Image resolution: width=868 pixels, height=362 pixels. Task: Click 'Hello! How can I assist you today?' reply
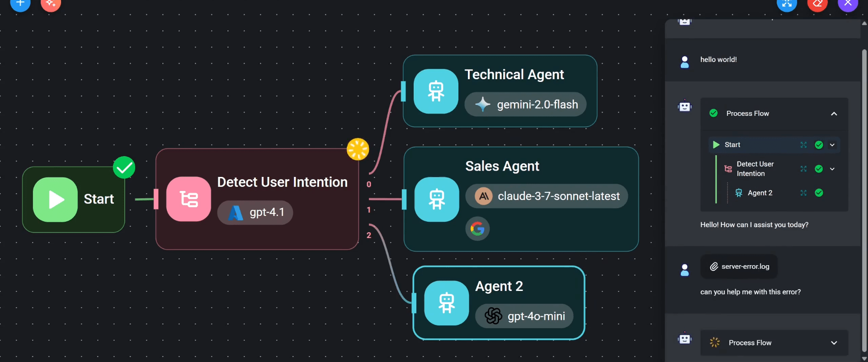click(x=754, y=224)
